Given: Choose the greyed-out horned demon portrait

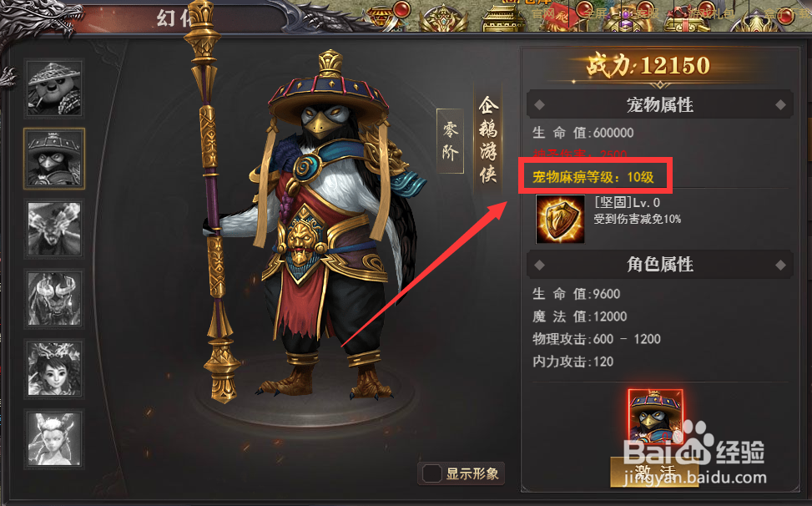Looking at the screenshot, I should pyautogui.click(x=54, y=300).
